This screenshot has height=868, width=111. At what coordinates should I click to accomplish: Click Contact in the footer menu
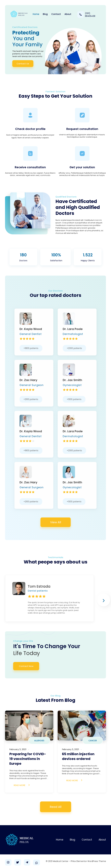pos(87,839)
